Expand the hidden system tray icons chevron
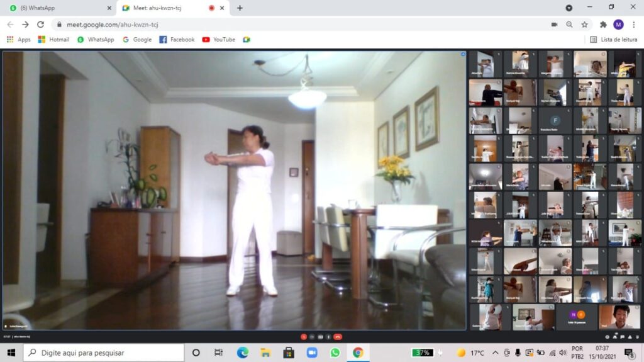The height and width of the screenshot is (362, 644). click(496, 353)
